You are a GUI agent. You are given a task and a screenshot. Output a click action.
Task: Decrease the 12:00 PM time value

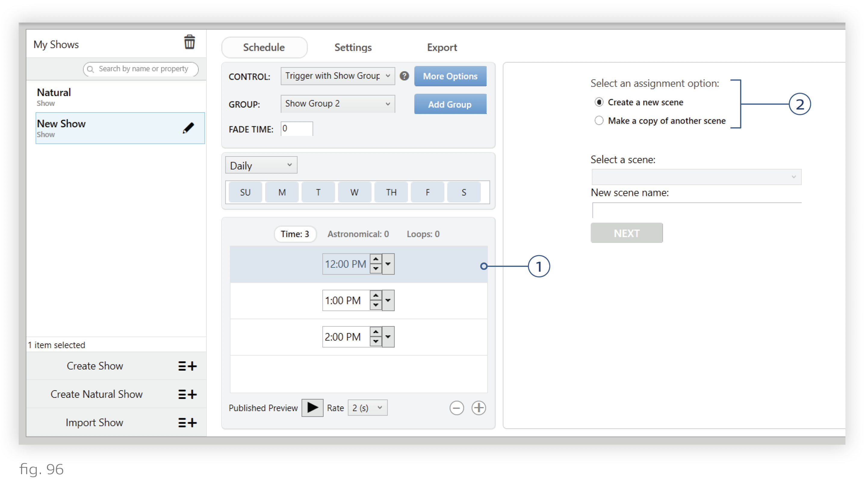pos(375,269)
